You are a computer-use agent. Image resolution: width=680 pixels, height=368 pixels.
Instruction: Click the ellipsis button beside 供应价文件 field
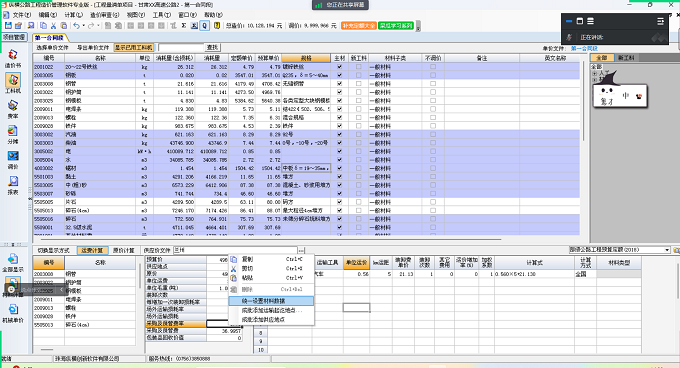coord(301,250)
